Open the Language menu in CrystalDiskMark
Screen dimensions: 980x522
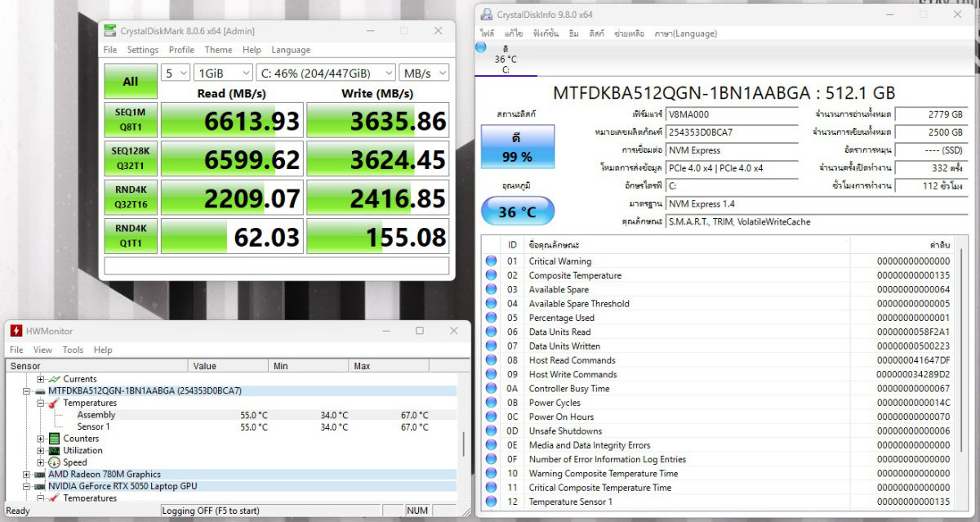point(291,50)
